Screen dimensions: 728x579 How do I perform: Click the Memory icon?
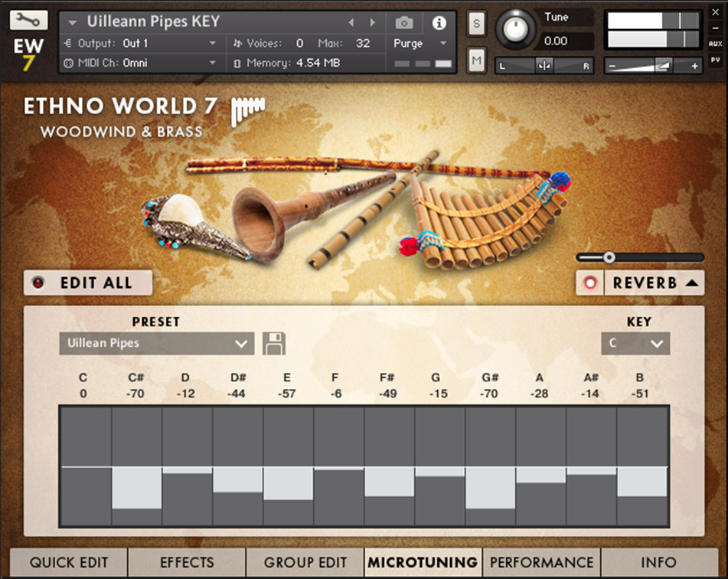[x=237, y=64]
